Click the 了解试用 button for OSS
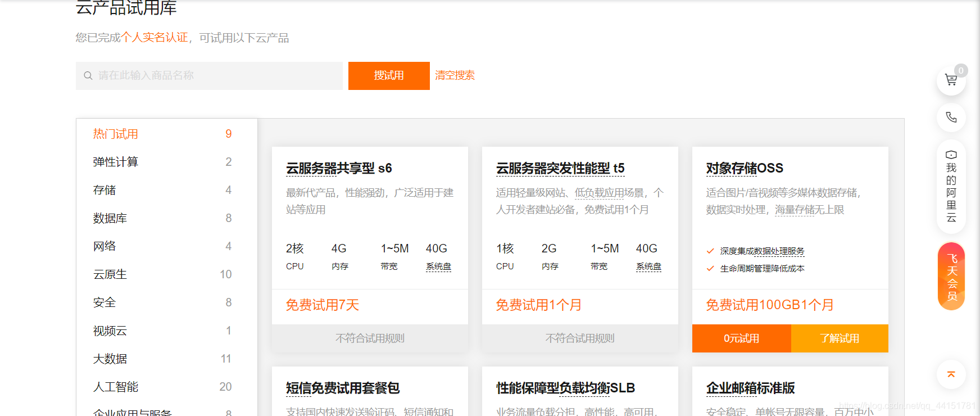The width and height of the screenshot is (980, 416). 840,338
